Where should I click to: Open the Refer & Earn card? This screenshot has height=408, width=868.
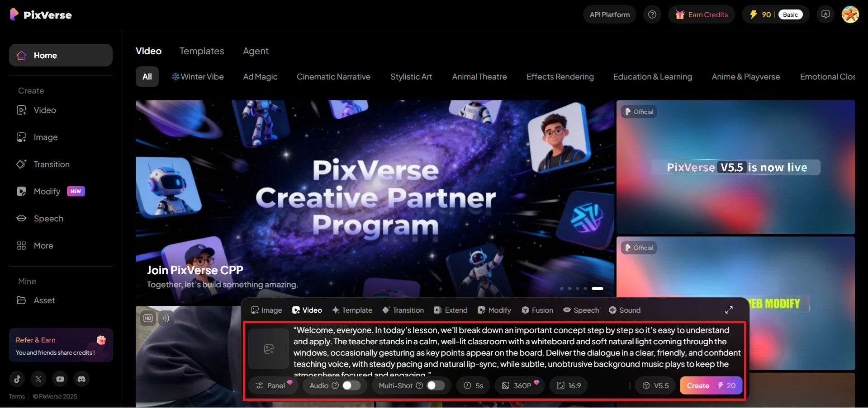pos(61,345)
